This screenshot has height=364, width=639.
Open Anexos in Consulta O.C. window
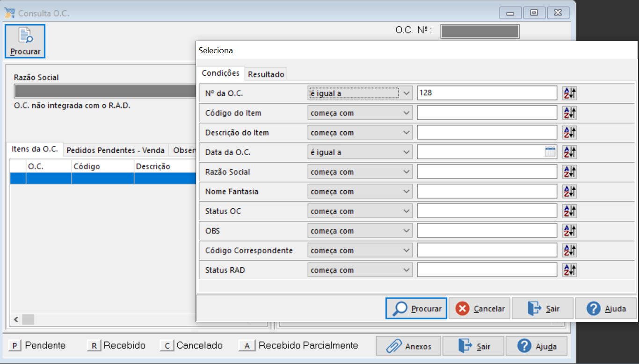(x=408, y=346)
